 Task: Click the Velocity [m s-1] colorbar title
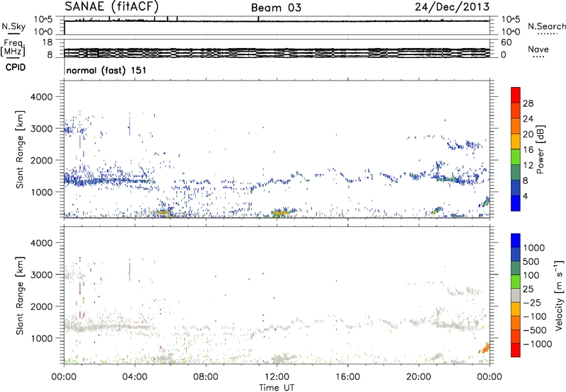pyautogui.click(x=559, y=295)
